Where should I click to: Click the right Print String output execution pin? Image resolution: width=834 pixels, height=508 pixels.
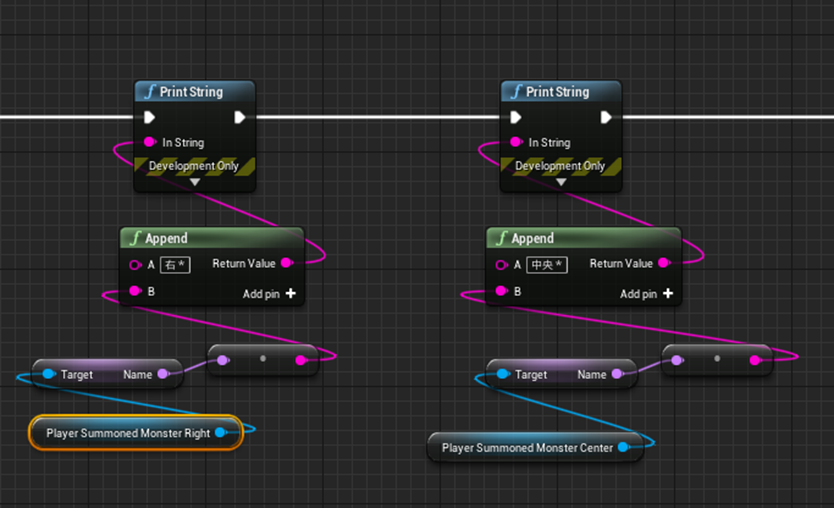pyautogui.click(x=606, y=117)
